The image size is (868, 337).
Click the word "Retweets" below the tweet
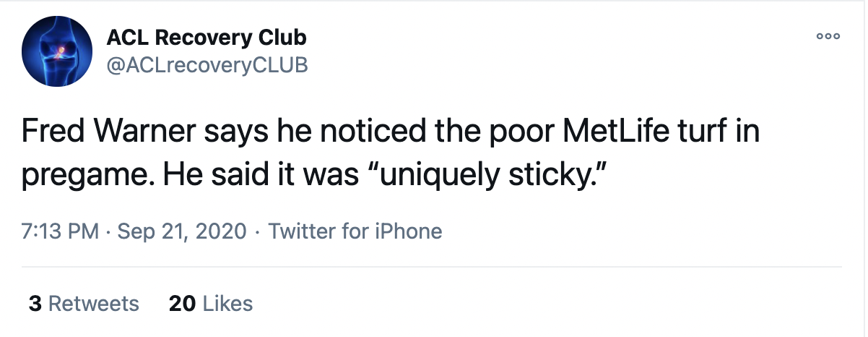tap(94, 303)
